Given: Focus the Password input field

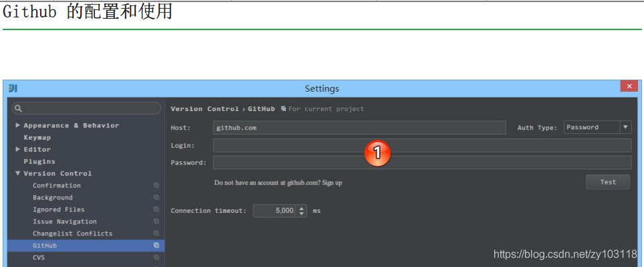Looking at the screenshot, I should click(x=422, y=162).
